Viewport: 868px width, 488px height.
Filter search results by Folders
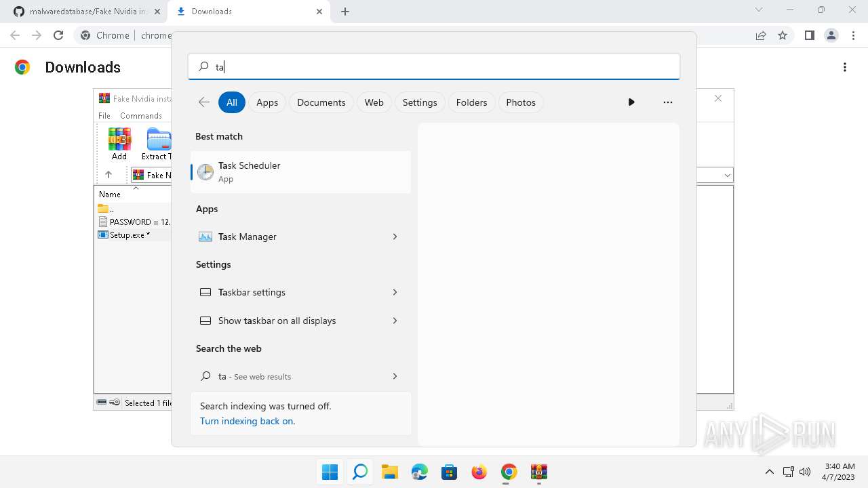(472, 102)
